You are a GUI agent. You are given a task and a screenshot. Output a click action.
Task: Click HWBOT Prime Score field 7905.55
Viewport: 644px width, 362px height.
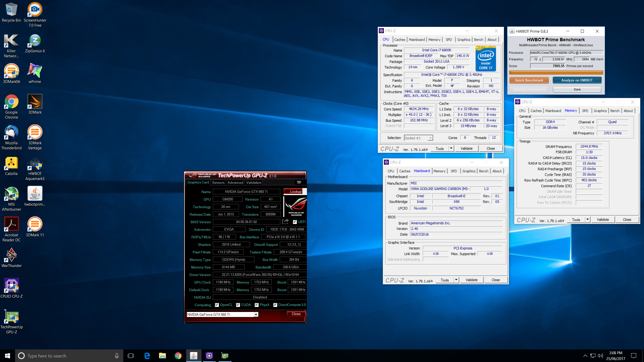point(547,66)
